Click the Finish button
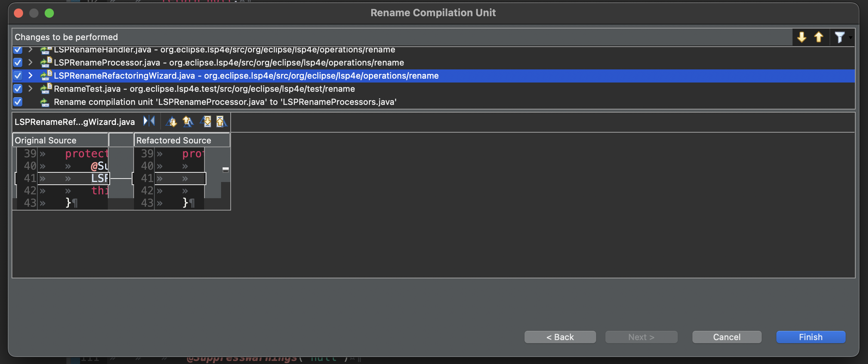 point(810,337)
